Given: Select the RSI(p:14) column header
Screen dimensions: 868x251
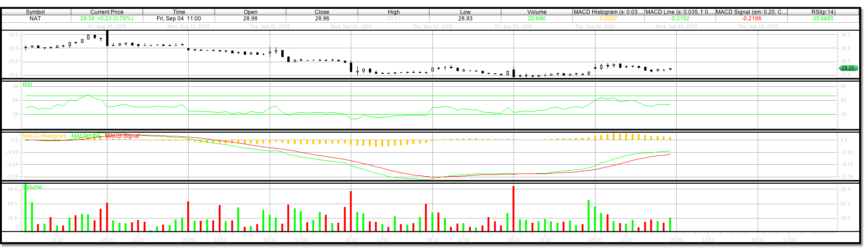Looking at the screenshot, I should point(823,12).
